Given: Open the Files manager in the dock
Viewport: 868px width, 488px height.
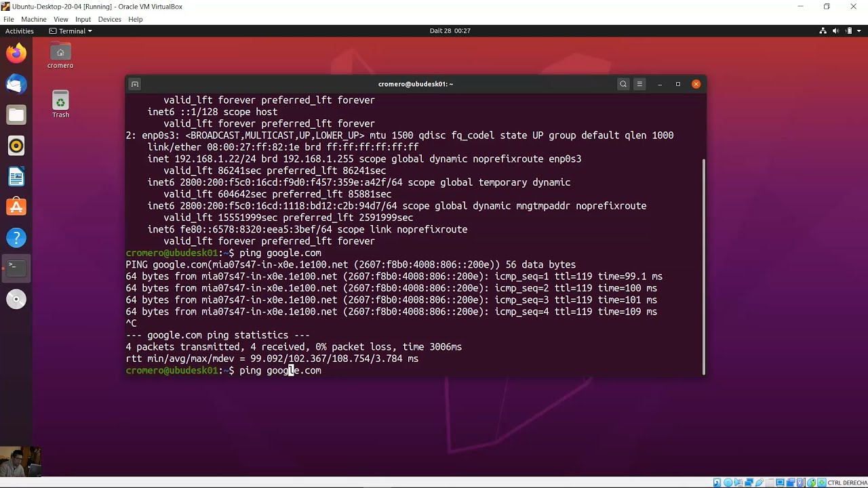Looking at the screenshot, I should (16, 115).
